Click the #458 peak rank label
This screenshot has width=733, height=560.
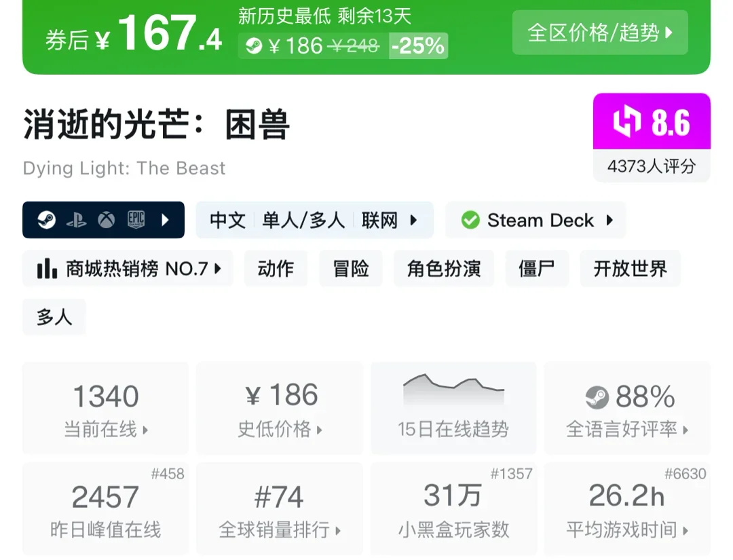(168, 474)
